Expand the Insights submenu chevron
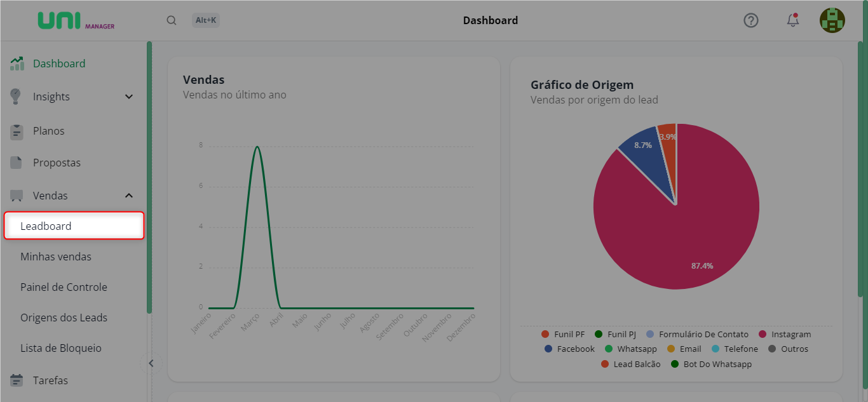The width and height of the screenshot is (868, 402). 129,97
